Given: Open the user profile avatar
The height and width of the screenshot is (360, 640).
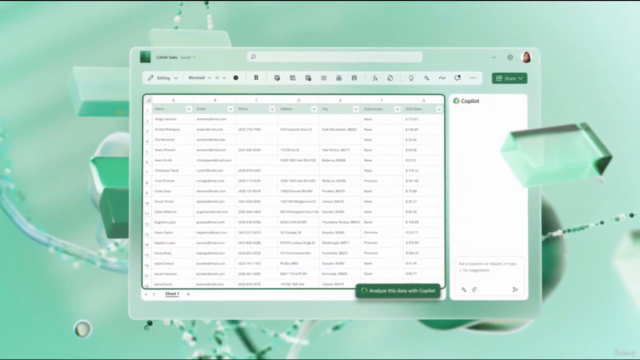Looking at the screenshot, I should (x=527, y=57).
